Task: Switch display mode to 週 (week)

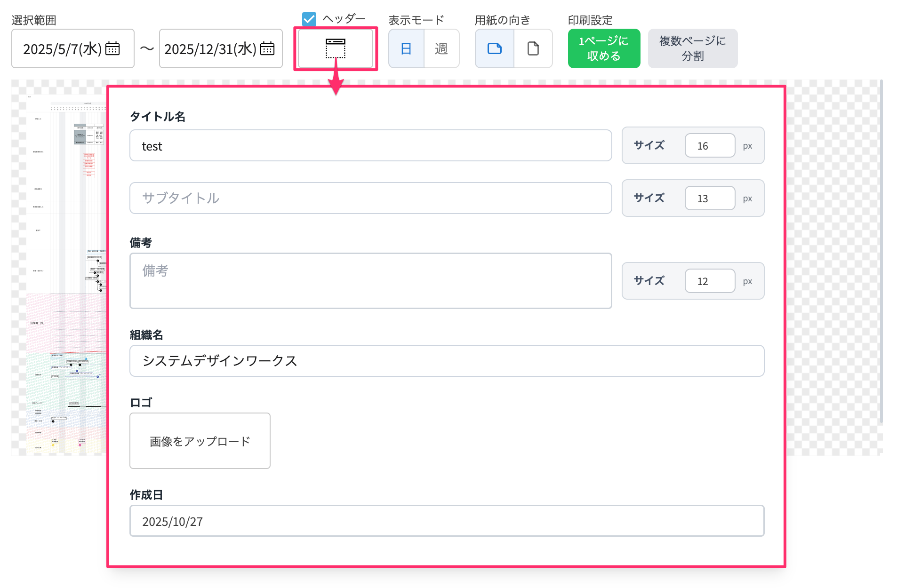Action: pyautogui.click(x=441, y=48)
